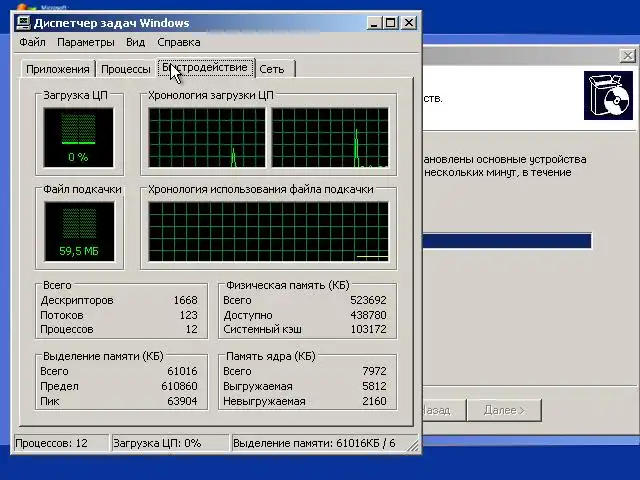Click status bar Процессов: 12
Image resolution: width=640 pixels, height=480 pixels.
tap(61, 443)
